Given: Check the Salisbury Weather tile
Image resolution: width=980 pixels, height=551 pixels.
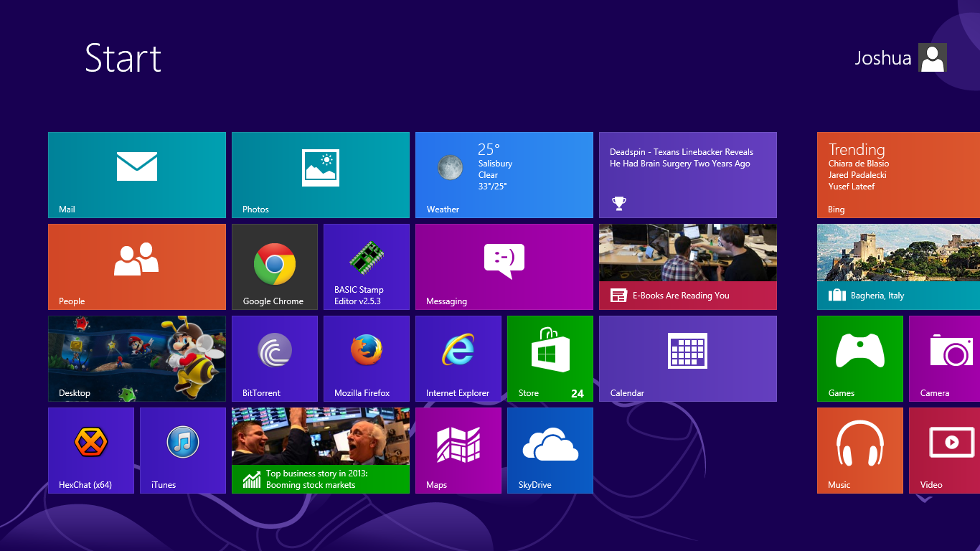Looking at the screenshot, I should (504, 174).
